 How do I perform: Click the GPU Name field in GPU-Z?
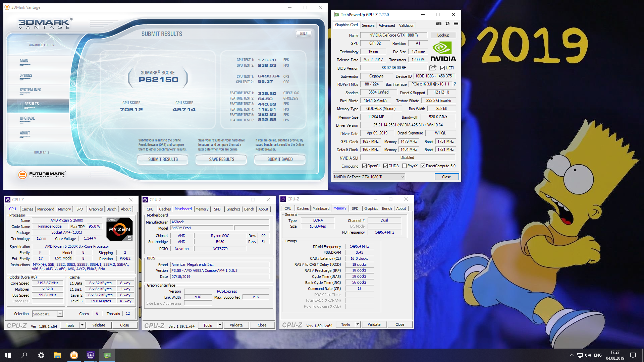point(394,35)
